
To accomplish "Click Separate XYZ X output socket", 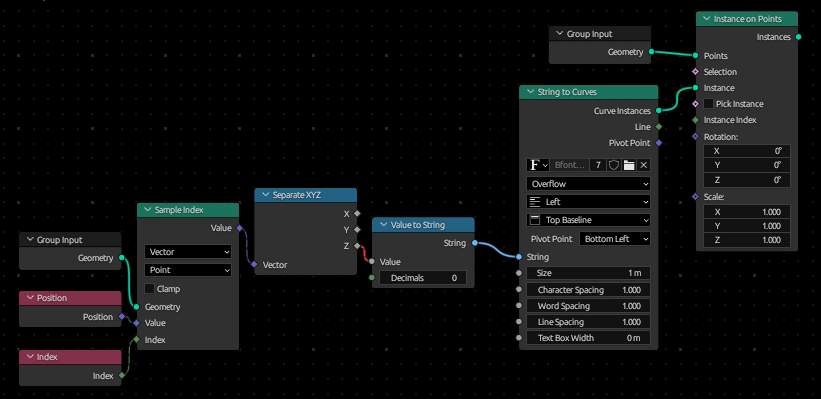I will [x=357, y=214].
